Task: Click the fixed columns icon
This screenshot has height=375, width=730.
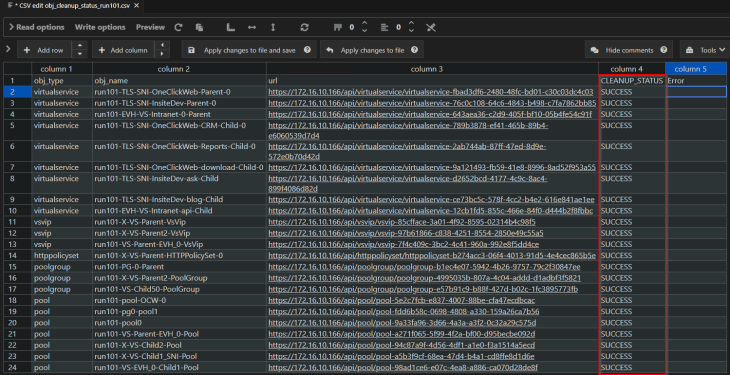Action: point(384,27)
